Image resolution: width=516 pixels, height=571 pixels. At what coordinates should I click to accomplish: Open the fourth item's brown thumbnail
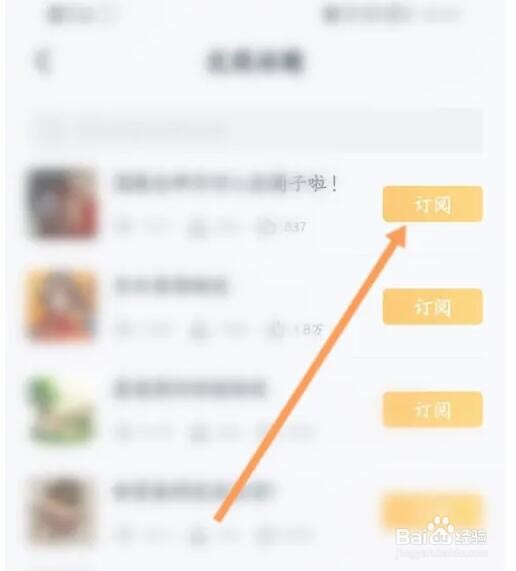pos(63,512)
